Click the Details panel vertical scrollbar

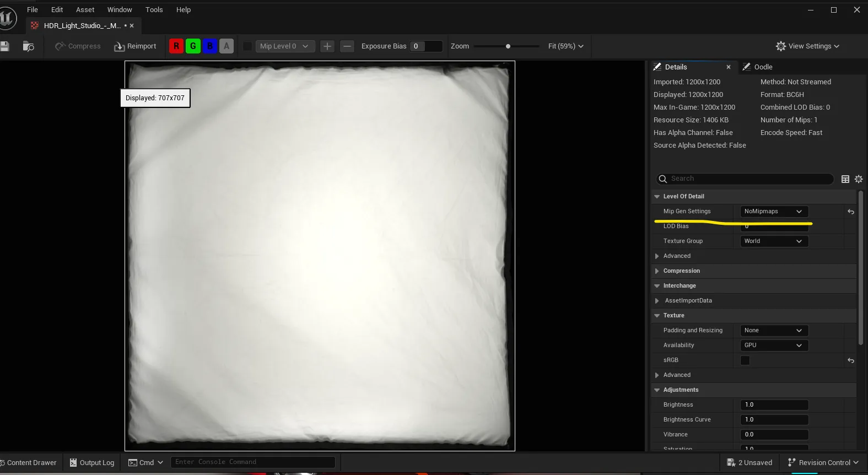(861, 268)
